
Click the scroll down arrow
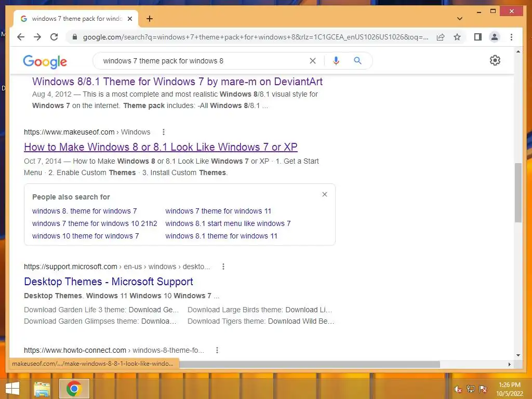(518, 355)
